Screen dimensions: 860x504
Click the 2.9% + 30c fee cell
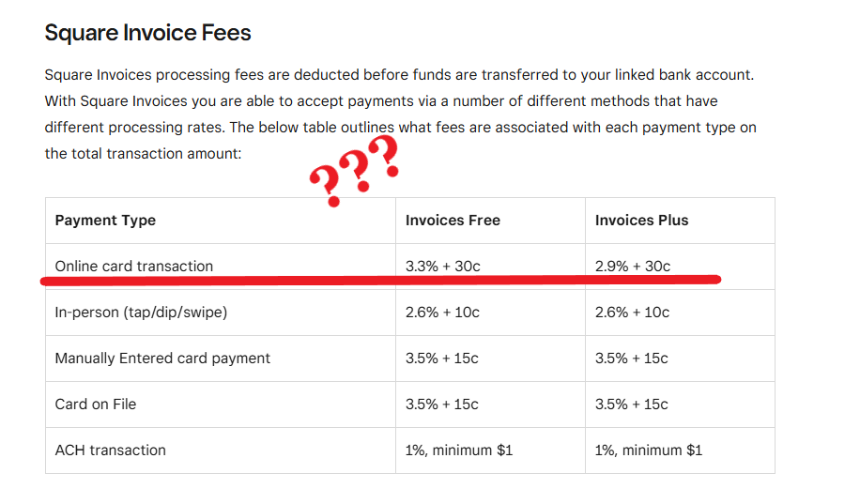632,266
